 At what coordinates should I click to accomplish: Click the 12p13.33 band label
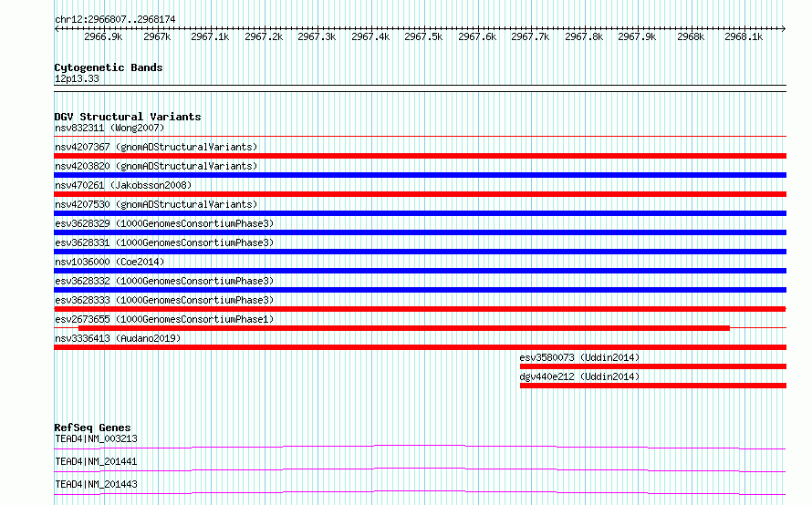[x=77, y=78]
